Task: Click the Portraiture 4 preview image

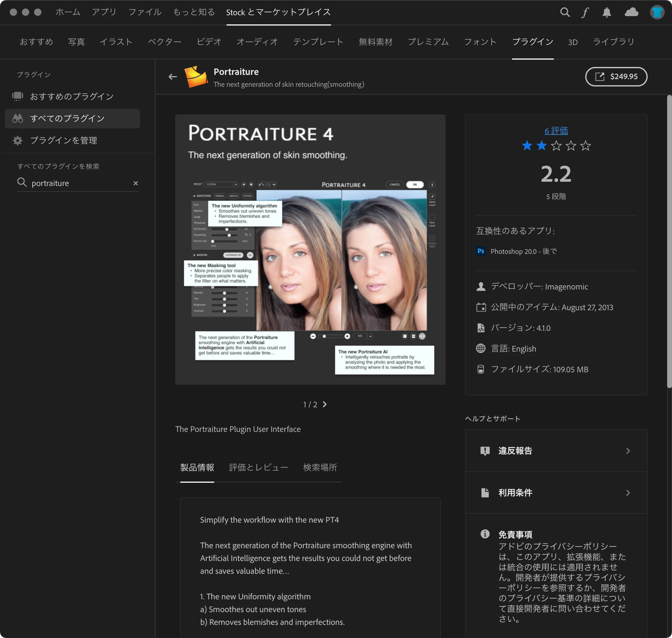Action: 310,249
